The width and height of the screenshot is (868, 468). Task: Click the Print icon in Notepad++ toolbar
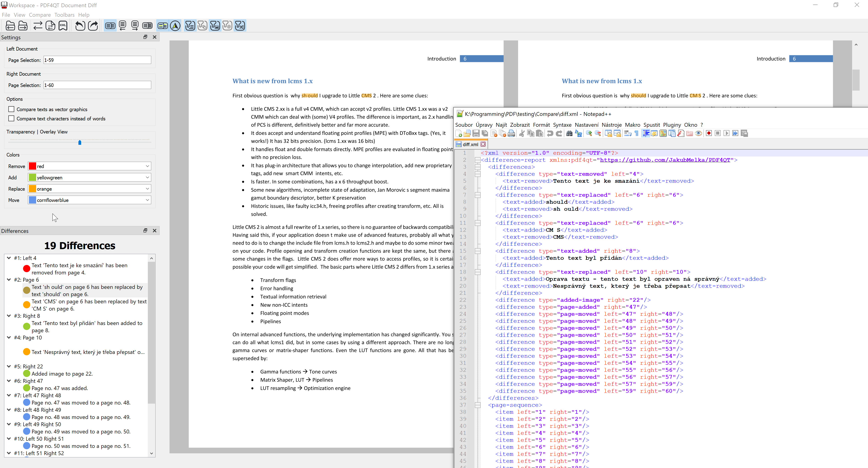(x=512, y=134)
